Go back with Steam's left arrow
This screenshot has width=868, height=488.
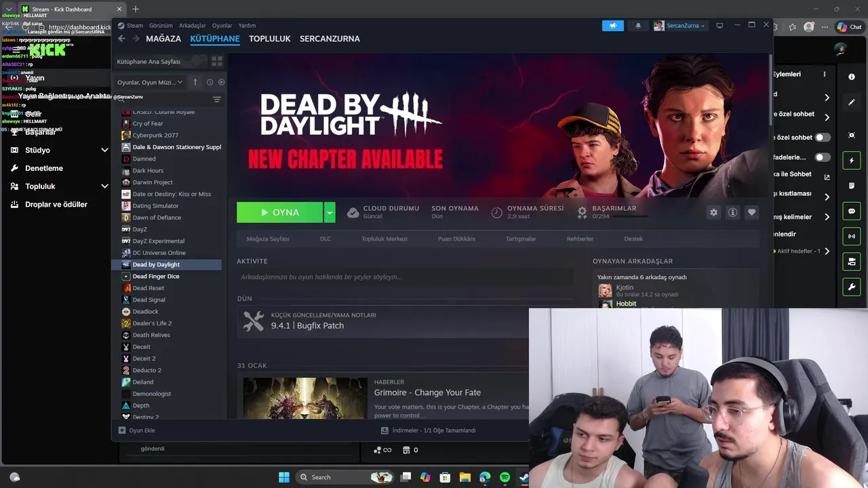(121, 39)
